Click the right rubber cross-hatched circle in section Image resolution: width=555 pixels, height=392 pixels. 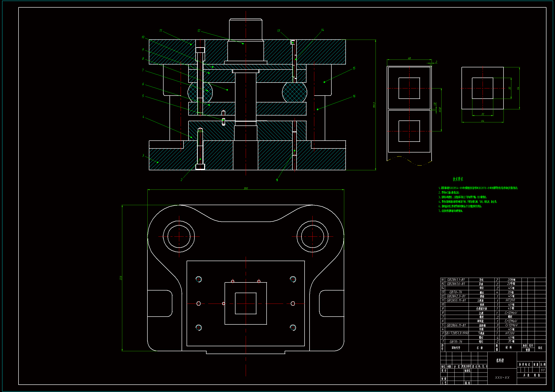coord(294,92)
